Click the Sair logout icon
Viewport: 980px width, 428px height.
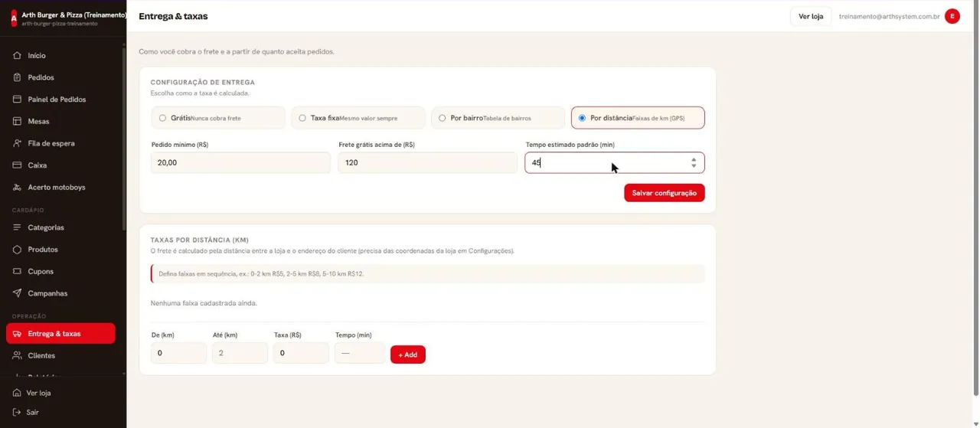[x=17, y=412]
